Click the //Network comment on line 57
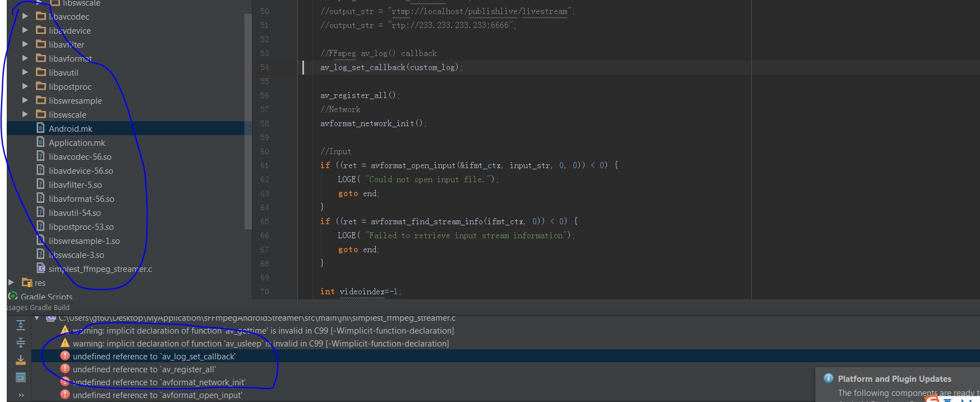Image resolution: width=980 pixels, height=402 pixels. (x=341, y=109)
